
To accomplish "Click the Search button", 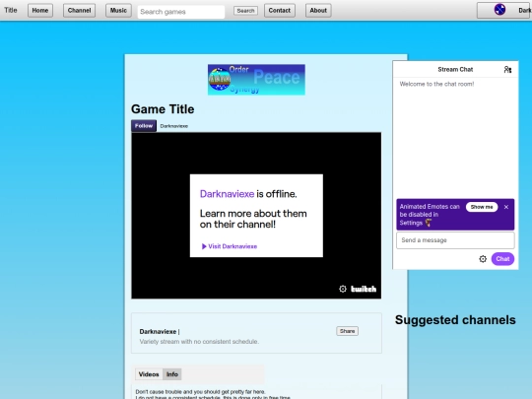I will [x=245, y=11].
